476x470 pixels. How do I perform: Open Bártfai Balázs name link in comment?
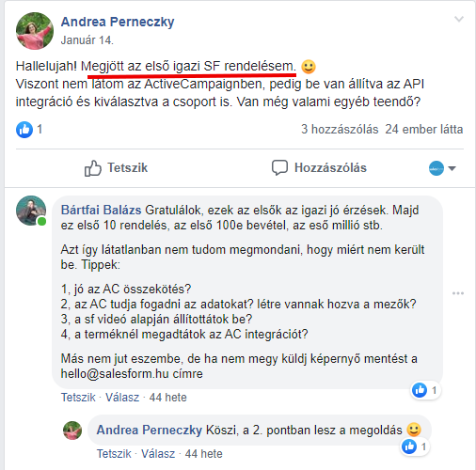tap(101, 210)
